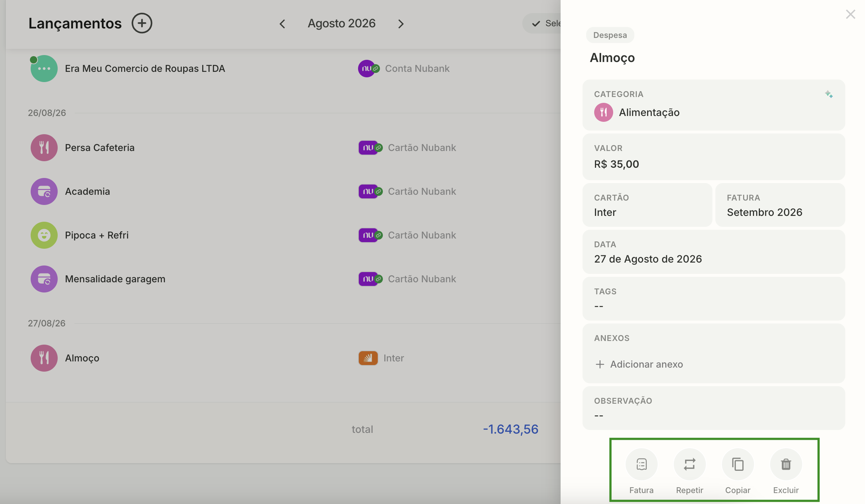The height and width of the screenshot is (504, 865).
Task: Open the Fatura action icon
Action: [x=641, y=464]
